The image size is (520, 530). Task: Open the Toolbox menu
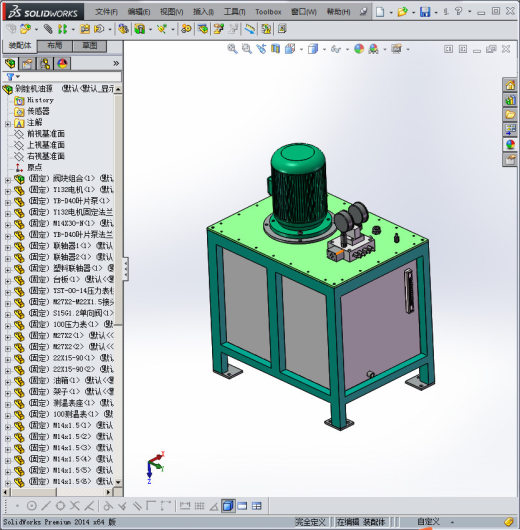click(268, 12)
